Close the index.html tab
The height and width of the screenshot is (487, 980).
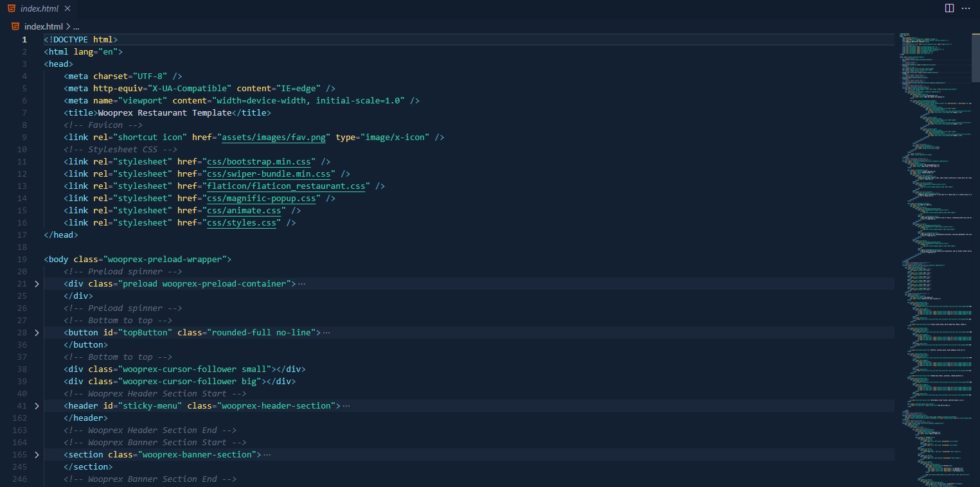pos(67,8)
